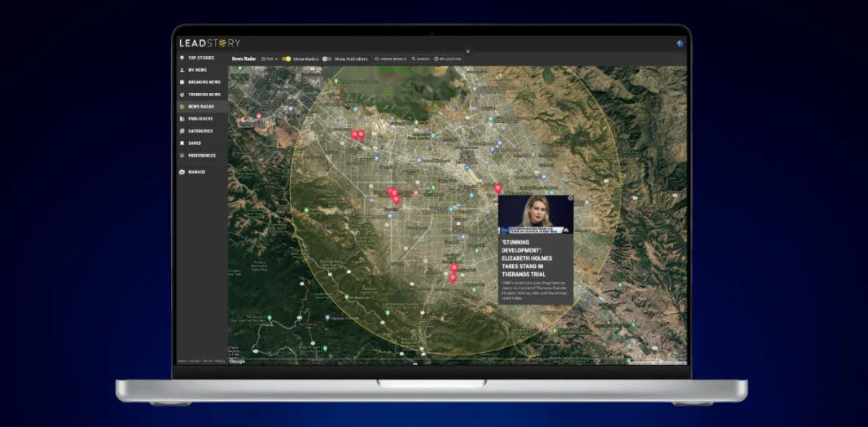Open Top Stories in the sidebar
The width and height of the screenshot is (868, 427).
pos(203,58)
